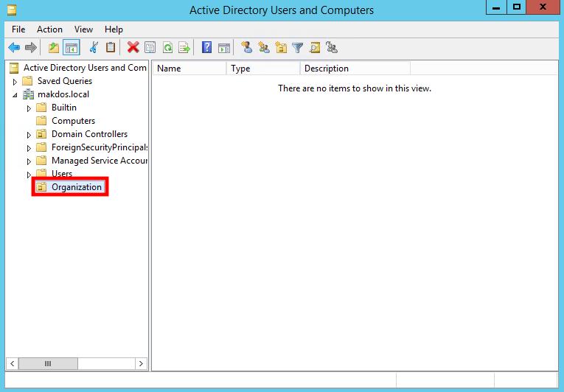Click the Add to group toolbar icon

point(332,47)
